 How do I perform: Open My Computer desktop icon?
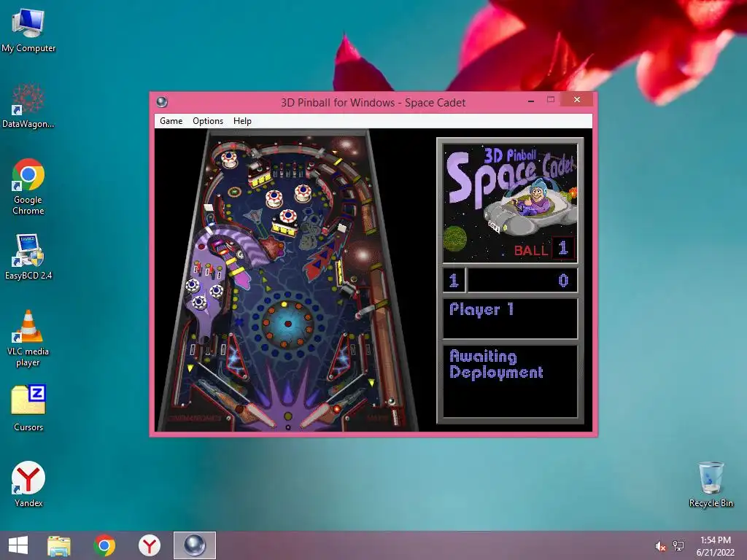28,31
